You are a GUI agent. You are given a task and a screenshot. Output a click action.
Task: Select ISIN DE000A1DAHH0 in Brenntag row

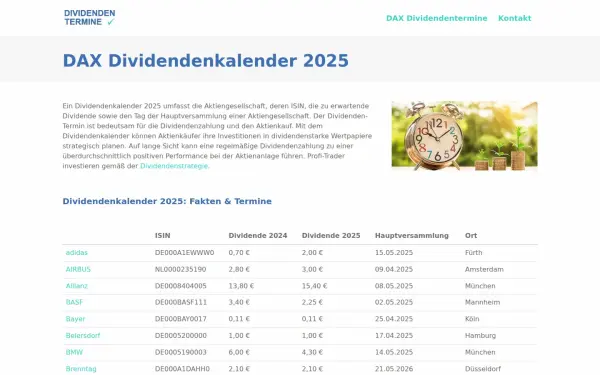(182, 369)
